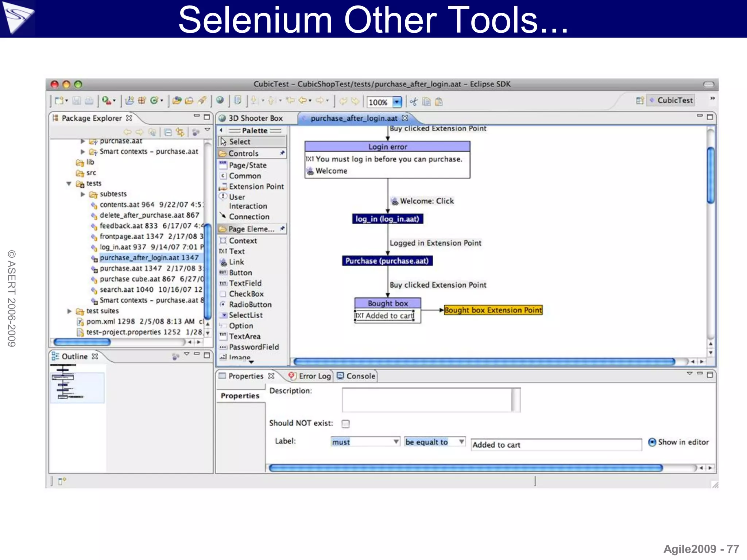
Task: Expand the subtests folder
Action: tap(83, 194)
